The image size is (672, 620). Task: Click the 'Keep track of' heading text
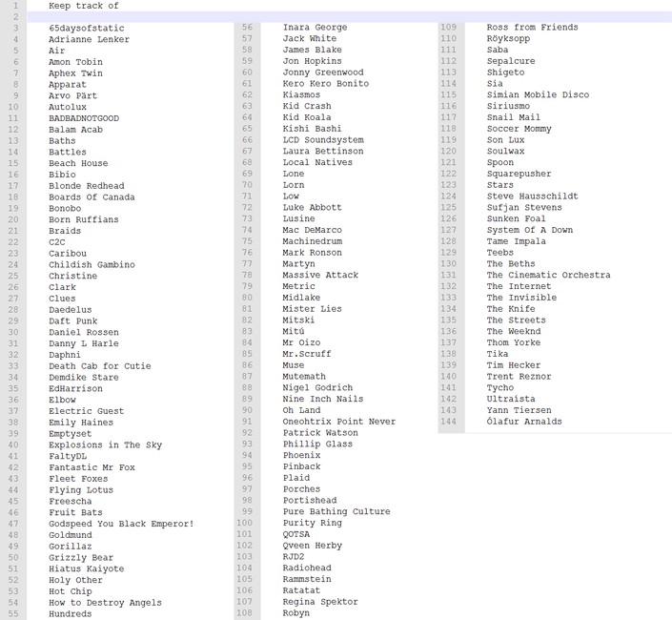[x=84, y=6]
